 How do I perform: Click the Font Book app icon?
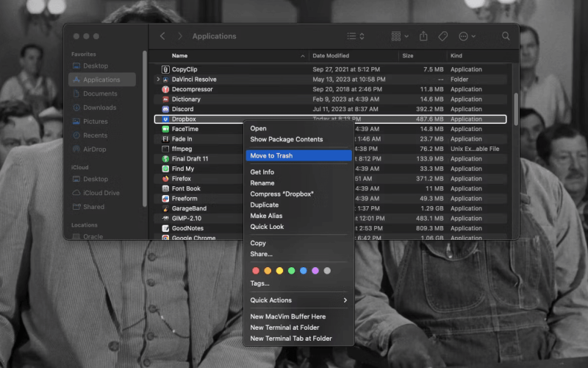pos(165,188)
